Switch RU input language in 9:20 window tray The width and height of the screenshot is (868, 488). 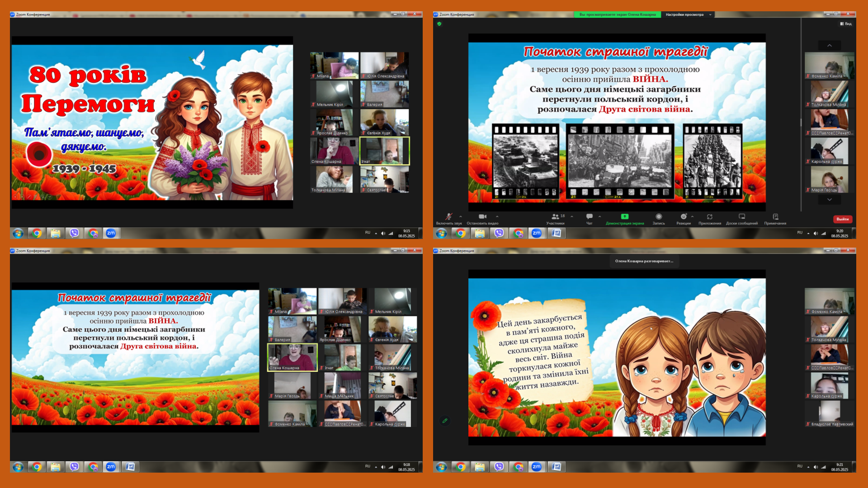point(800,233)
